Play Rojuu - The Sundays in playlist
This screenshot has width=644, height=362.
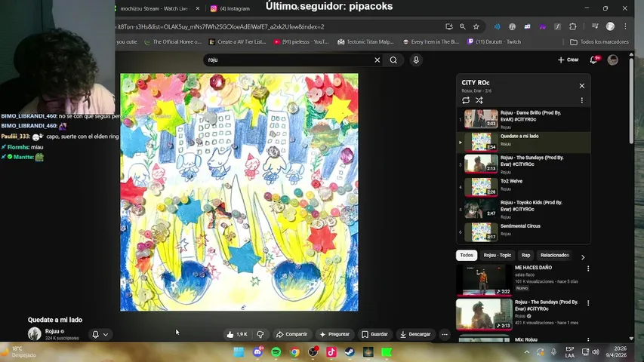tap(523, 164)
